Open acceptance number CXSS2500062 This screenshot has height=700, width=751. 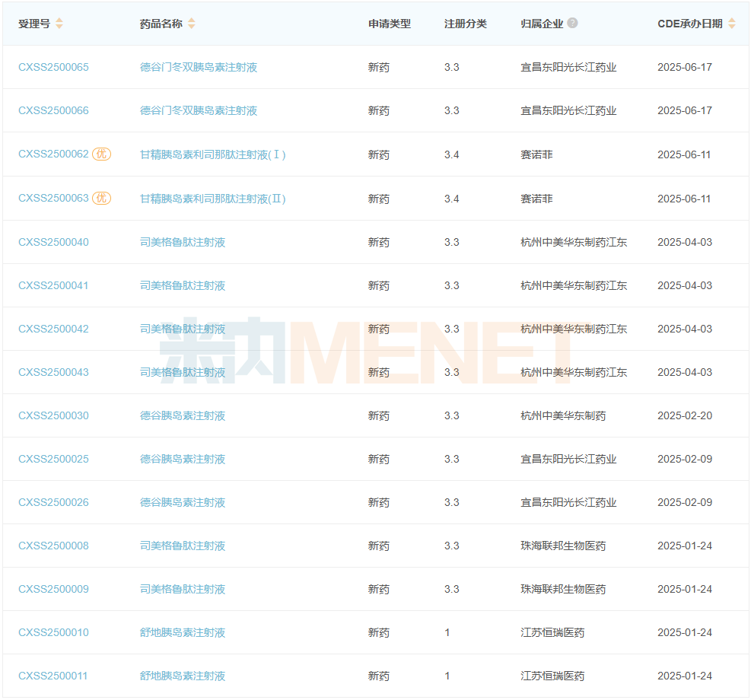click(x=53, y=154)
